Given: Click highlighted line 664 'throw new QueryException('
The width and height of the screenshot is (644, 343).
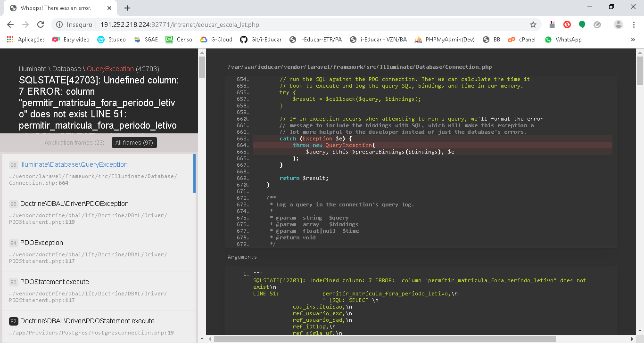Looking at the screenshot, I should [433, 145].
